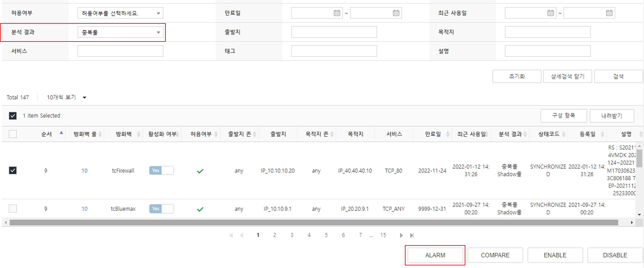Toggle the tcBluemax rule activation switch
Image resolution: width=644 pixels, height=268 pixels.
tap(162, 209)
